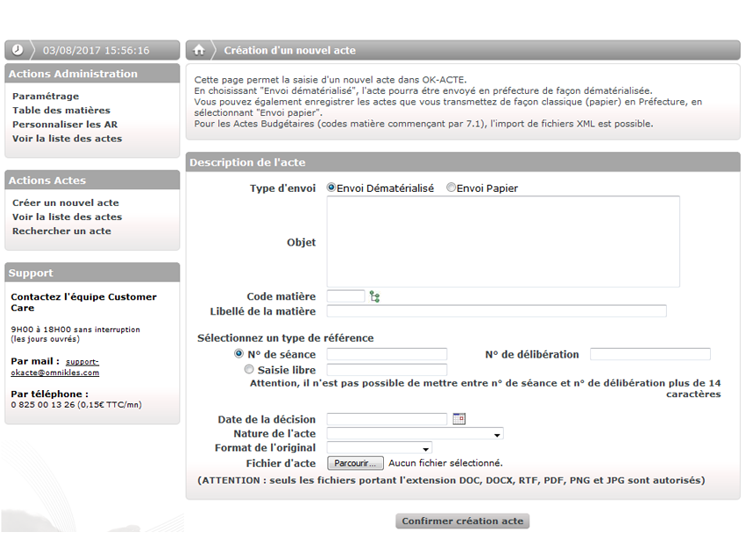Open Rechercher un acte link
The height and width of the screenshot is (555, 746).
(x=61, y=231)
